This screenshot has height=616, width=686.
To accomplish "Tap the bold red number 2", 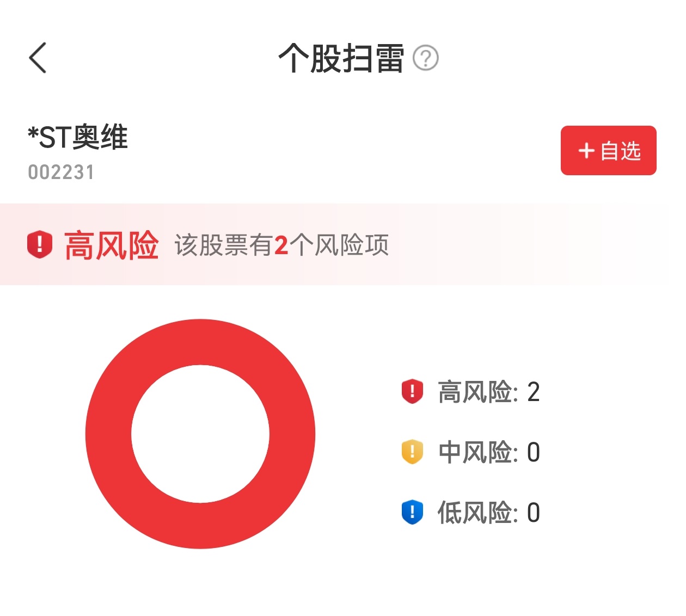I will tap(281, 245).
